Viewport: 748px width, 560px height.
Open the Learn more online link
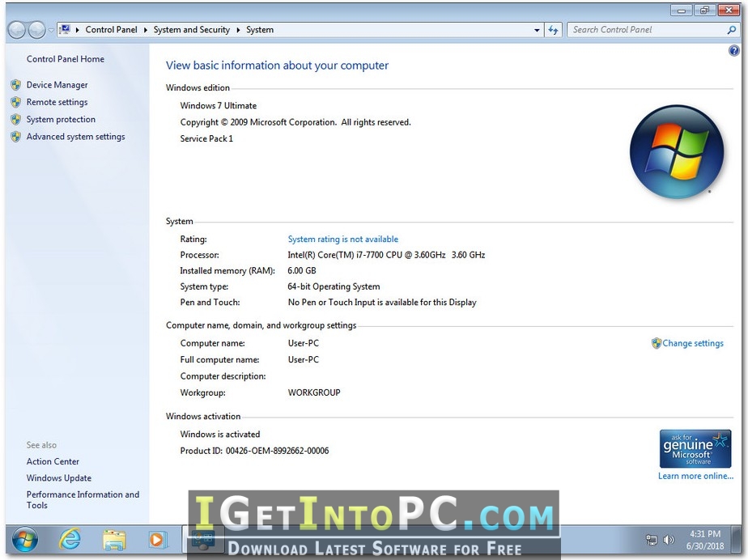coord(695,476)
